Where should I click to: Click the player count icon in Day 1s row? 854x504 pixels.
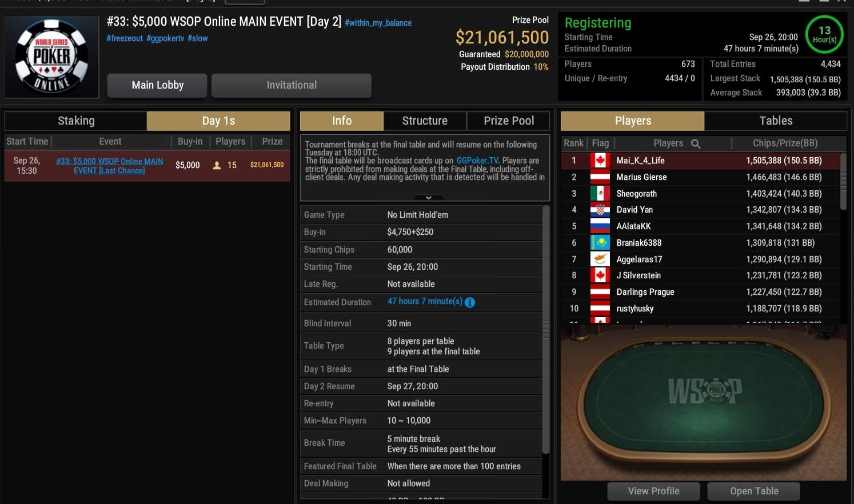pyautogui.click(x=217, y=165)
